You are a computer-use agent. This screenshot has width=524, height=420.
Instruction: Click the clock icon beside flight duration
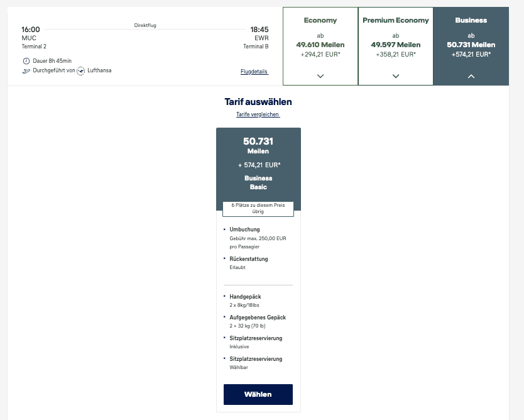(26, 61)
